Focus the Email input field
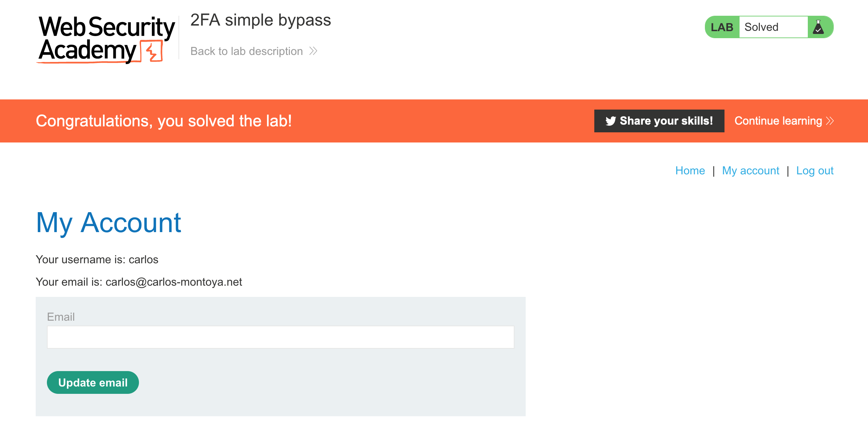 [x=280, y=337]
